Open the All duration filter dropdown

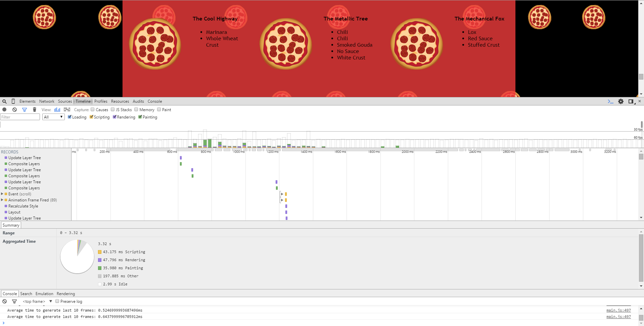54,117
